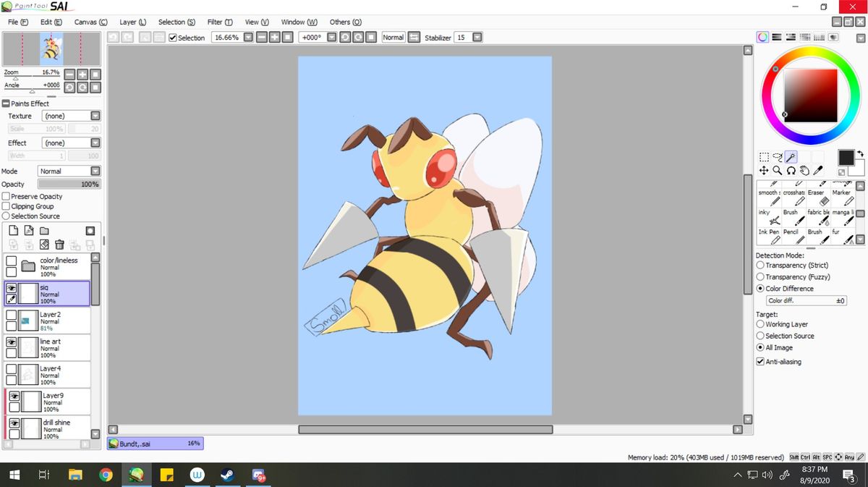Image resolution: width=868 pixels, height=487 pixels.
Task: Zoom out using navigator minus button
Action: click(69, 74)
